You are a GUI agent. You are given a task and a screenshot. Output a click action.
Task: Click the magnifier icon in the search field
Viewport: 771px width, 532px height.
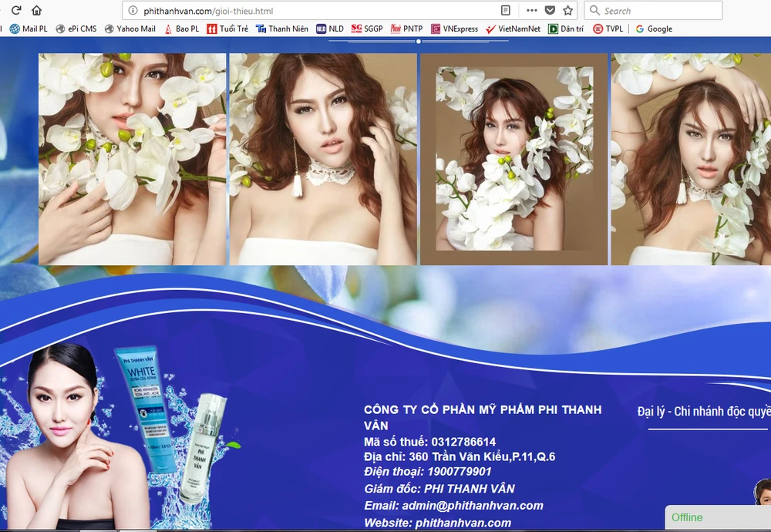[x=593, y=10]
